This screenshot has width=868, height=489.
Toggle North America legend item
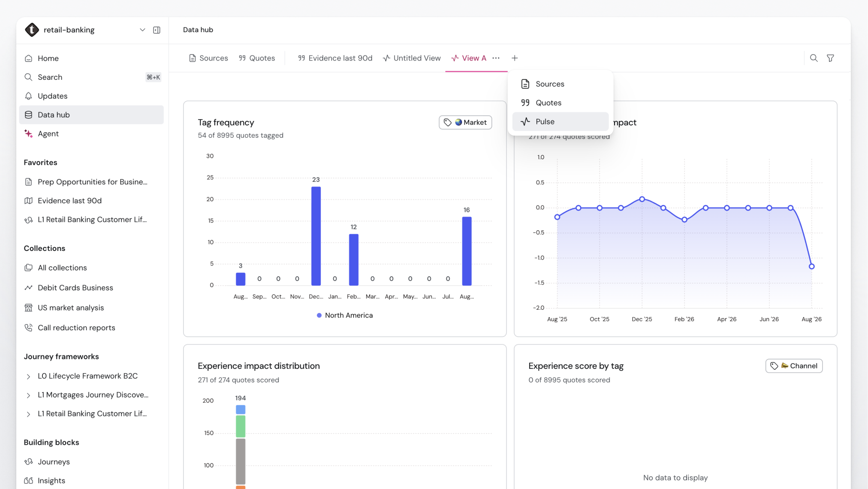(345, 315)
